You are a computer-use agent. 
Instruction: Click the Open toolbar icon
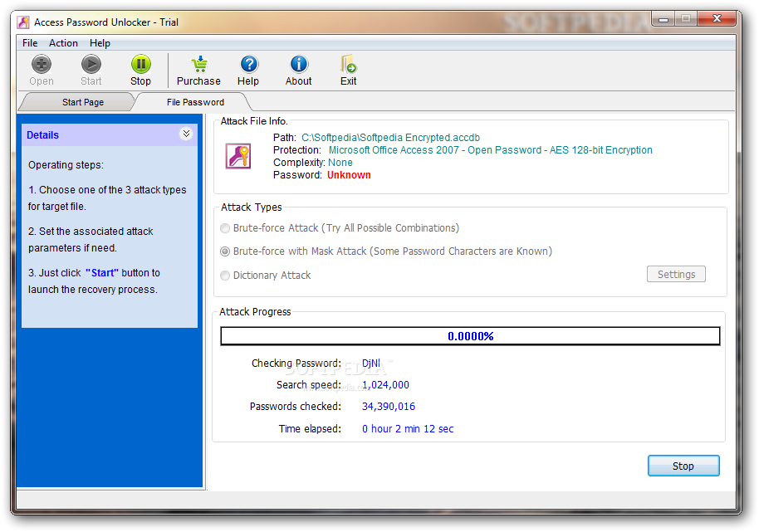pos(42,64)
